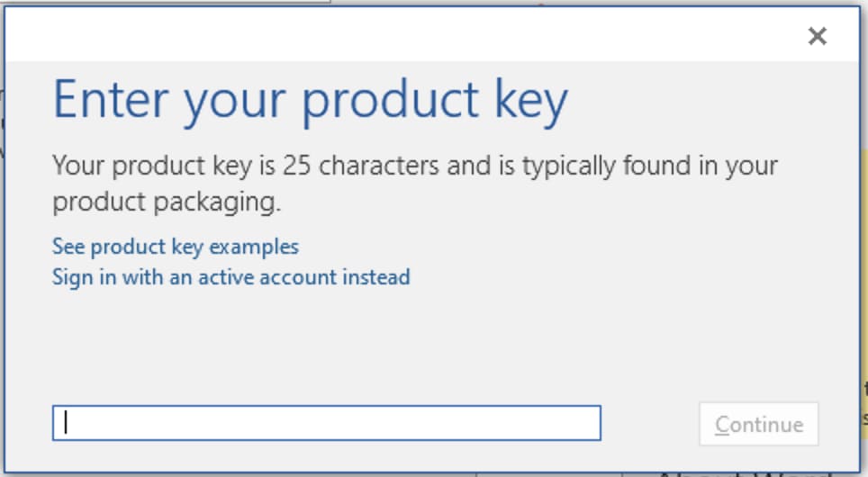Focus the product key text field

(x=326, y=423)
